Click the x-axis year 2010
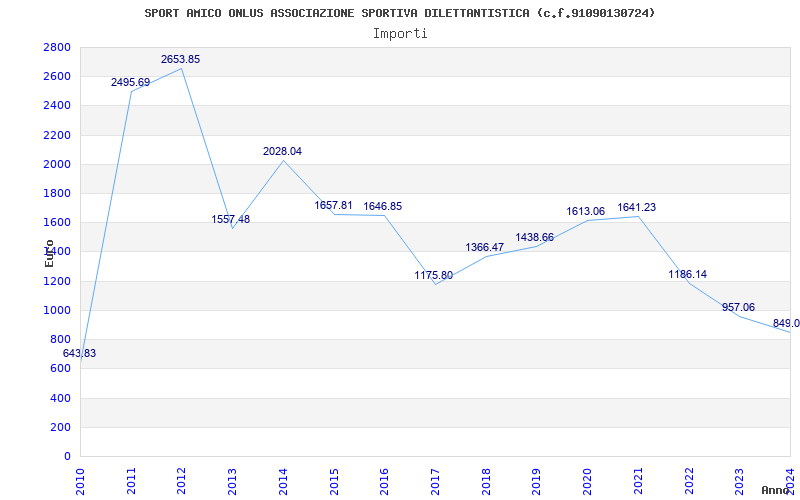Image resolution: width=800 pixels, height=500 pixels. [x=80, y=482]
